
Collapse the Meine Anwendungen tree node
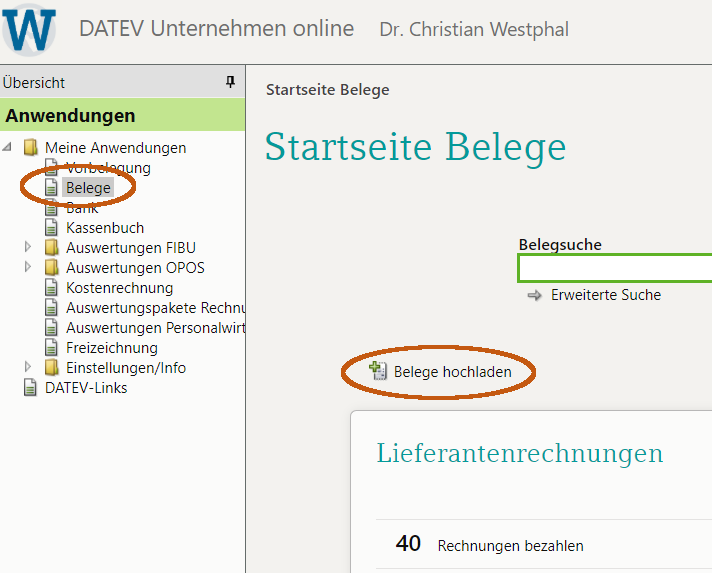click(7, 147)
